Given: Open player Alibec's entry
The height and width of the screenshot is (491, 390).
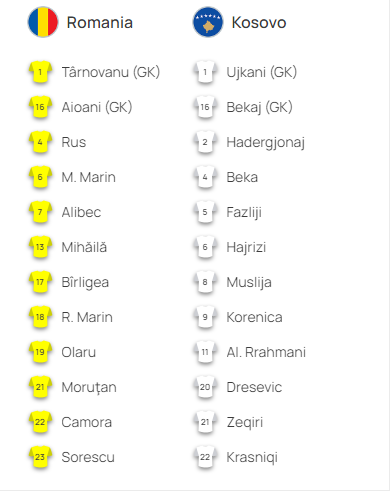Looking at the screenshot, I should point(81,212).
